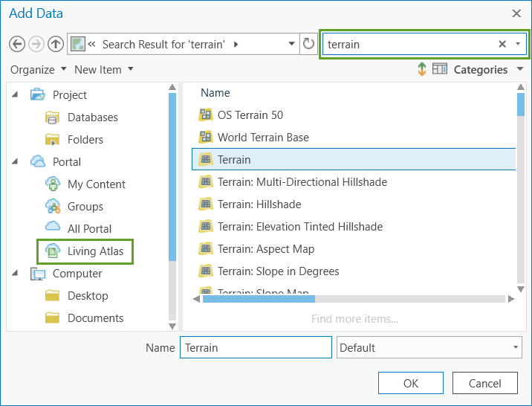
Task: Select the Living Atlas portal icon
Action: (53, 251)
